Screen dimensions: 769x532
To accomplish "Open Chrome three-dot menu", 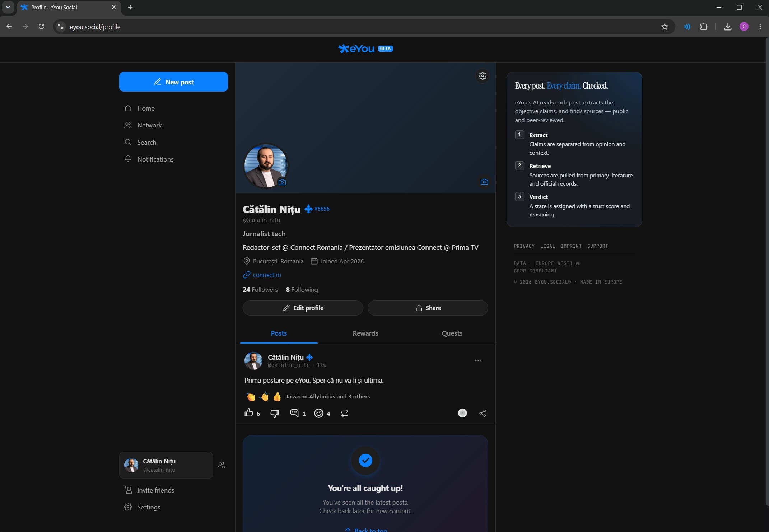I will (760, 27).
